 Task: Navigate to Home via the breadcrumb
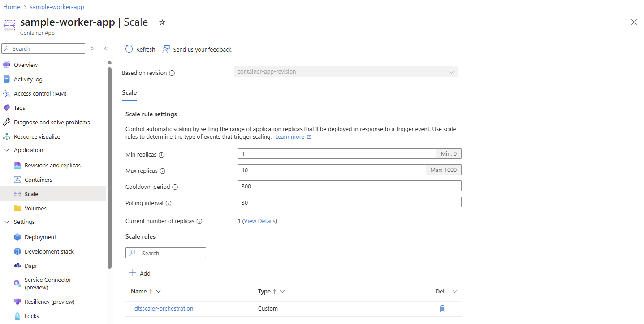(x=11, y=6)
